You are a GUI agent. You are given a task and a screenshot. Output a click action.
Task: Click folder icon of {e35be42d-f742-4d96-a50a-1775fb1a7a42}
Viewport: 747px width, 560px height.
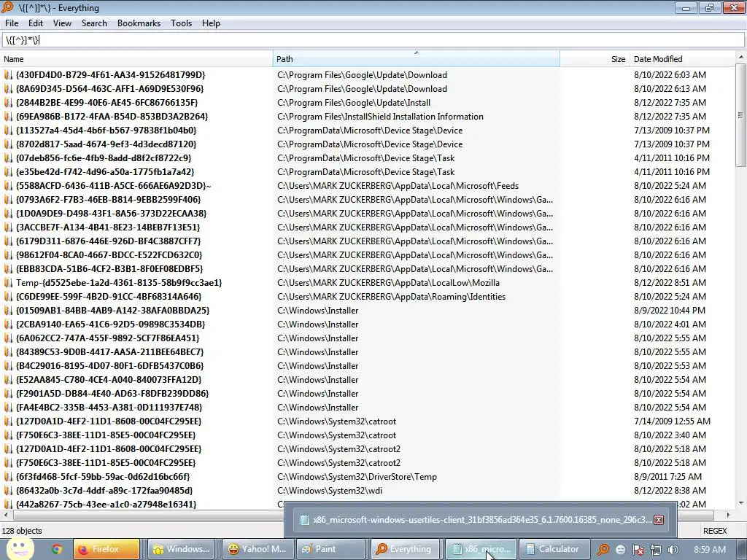pos(7,171)
